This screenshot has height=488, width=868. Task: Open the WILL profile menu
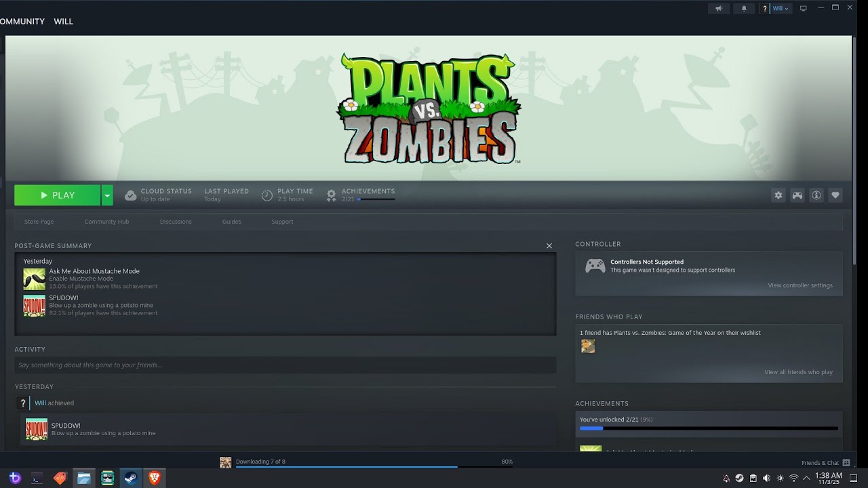[64, 22]
